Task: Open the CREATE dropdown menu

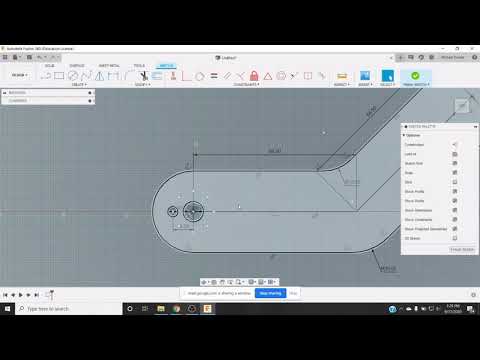Action: (79, 85)
